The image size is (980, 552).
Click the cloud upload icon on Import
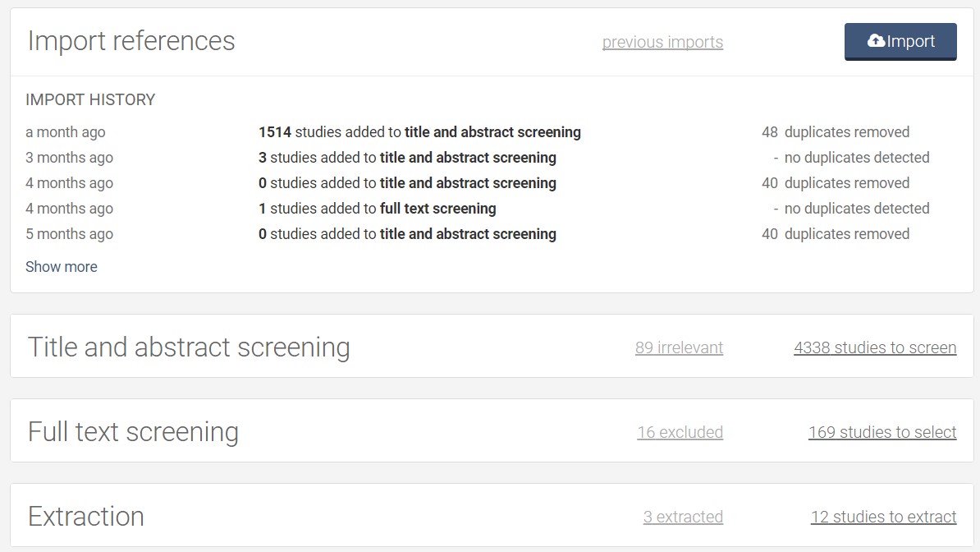[876, 41]
